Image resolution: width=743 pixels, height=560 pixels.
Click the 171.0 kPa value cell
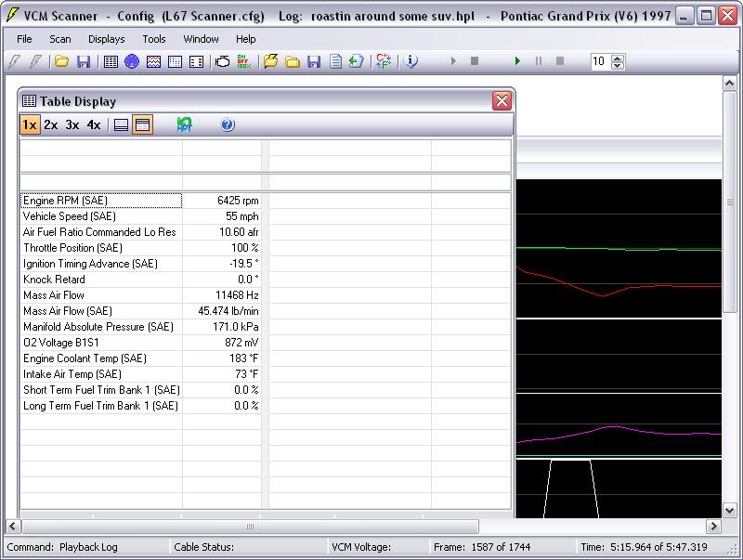[x=222, y=327]
